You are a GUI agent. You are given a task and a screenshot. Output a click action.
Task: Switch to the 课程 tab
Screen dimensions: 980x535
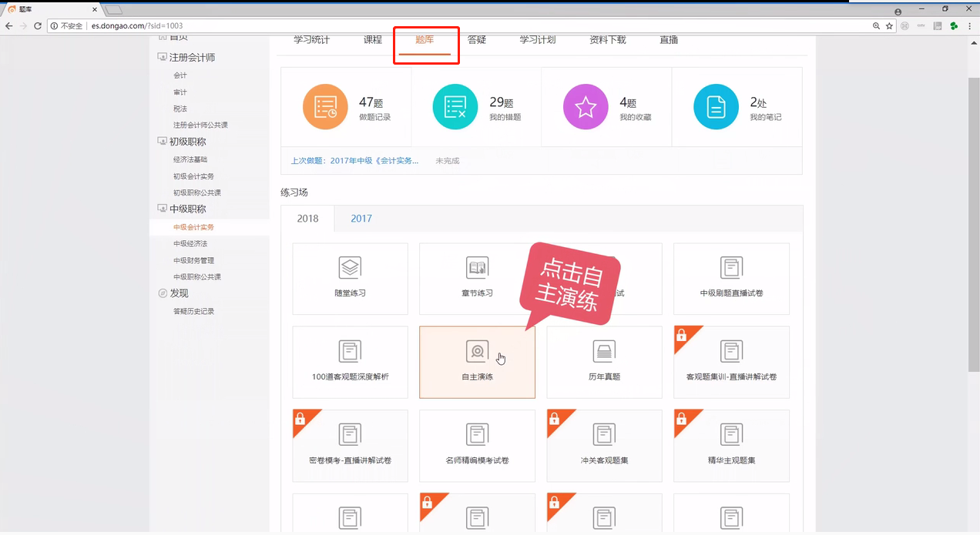pos(373,40)
